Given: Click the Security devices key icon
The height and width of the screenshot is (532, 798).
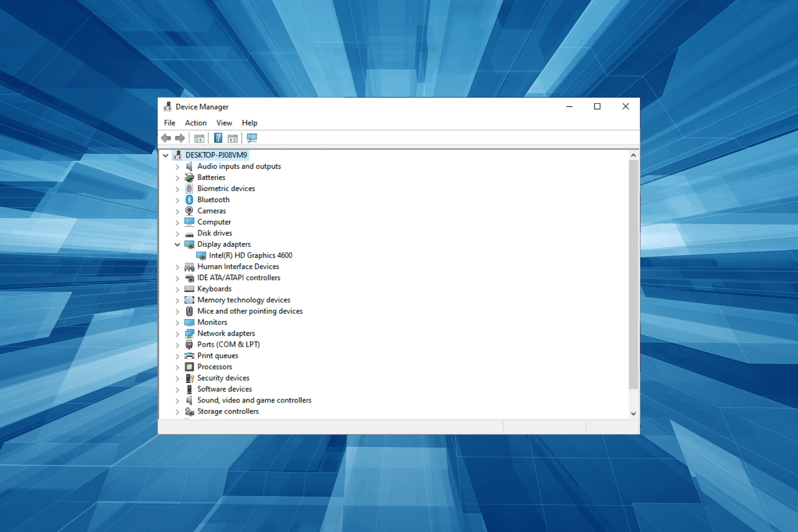Looking at the screenshot, I should (x=190, y=378).
